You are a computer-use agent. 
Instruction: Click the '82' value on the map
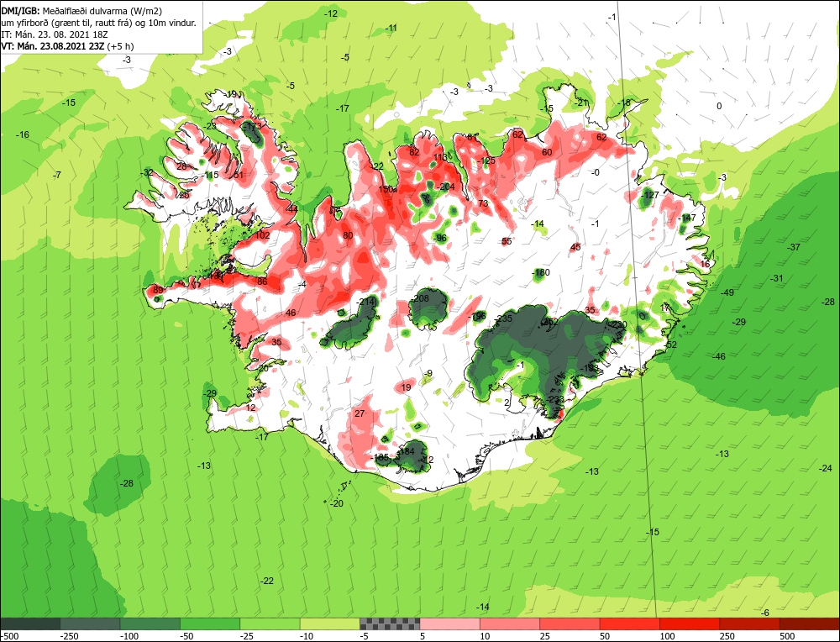[414, 151]
